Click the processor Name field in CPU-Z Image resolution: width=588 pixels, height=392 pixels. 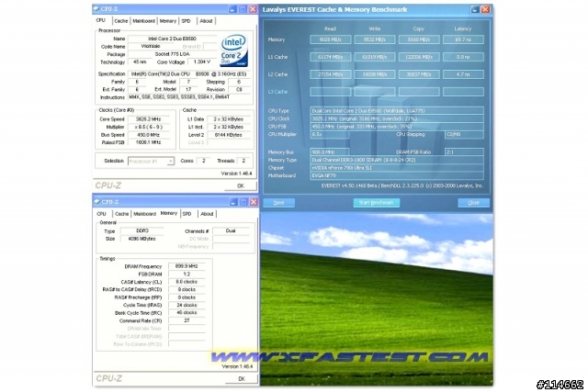tap(172, 39)
